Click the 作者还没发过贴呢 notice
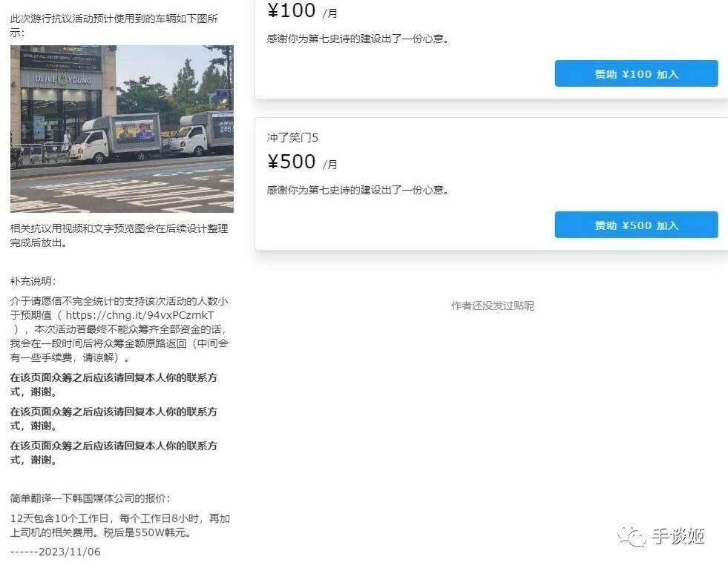 click(x=492, y=306)
